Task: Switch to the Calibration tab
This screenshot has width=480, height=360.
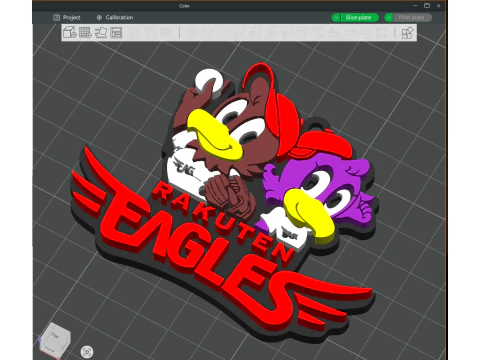Action: [115, 17]
